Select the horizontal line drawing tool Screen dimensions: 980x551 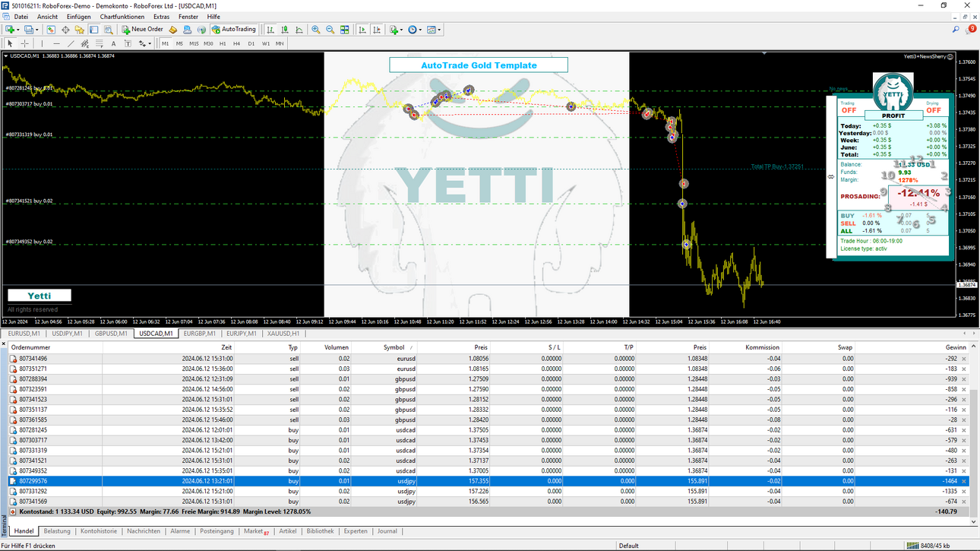pyautogui.click(x=56, y=43)
